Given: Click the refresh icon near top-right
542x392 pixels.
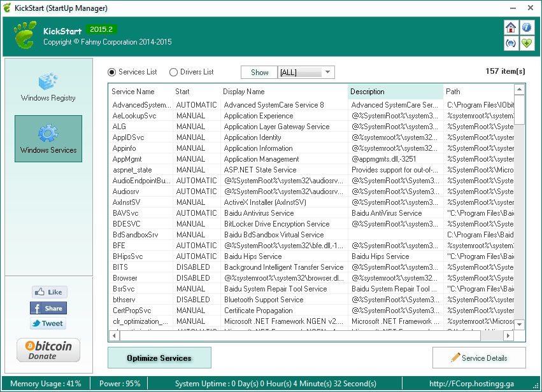Looking at the screenshot, I should pos(512,43).
